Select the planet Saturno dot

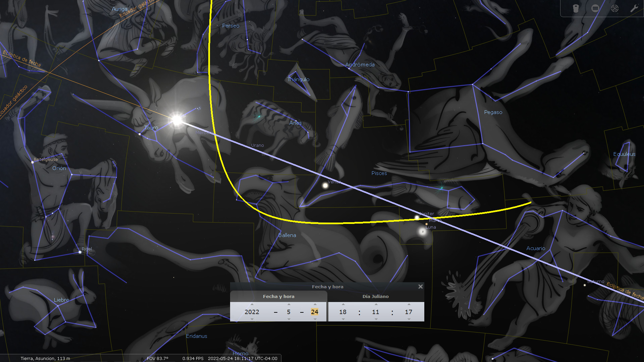pos(585,285)
